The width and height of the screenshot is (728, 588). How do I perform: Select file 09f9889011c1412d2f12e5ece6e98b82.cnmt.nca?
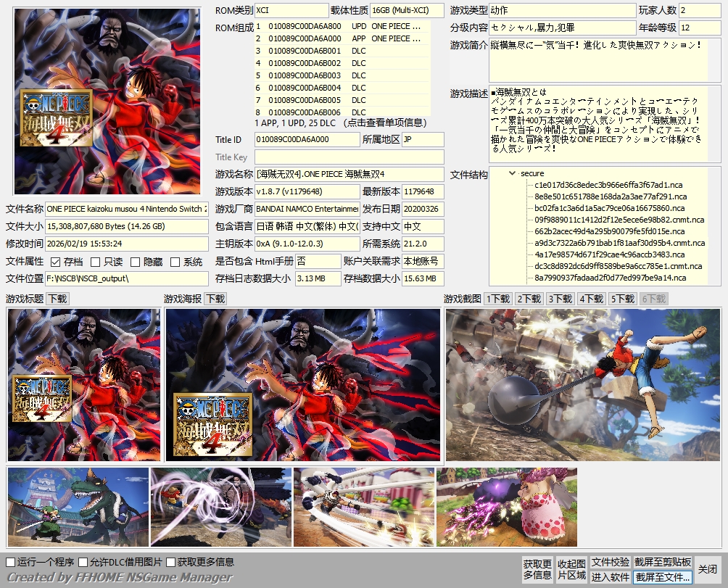pos(619,220)
